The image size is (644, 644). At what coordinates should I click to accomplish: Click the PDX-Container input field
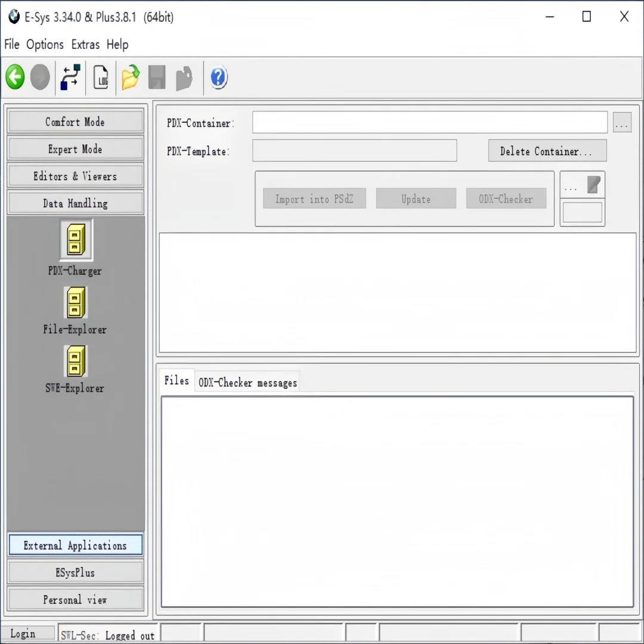[x=429, y=122]
